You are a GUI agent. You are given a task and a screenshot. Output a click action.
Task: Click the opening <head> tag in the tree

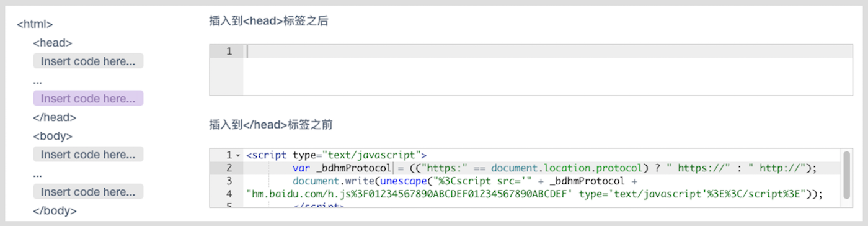[x=53, y=43]
